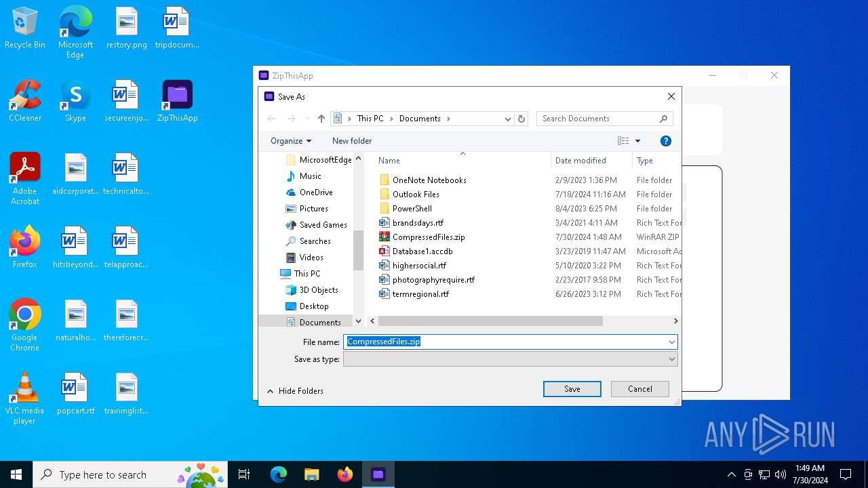Screen dimensions: 868x488
Task: Select brandsdays.rtf in the file list
Action: [418, 223]
